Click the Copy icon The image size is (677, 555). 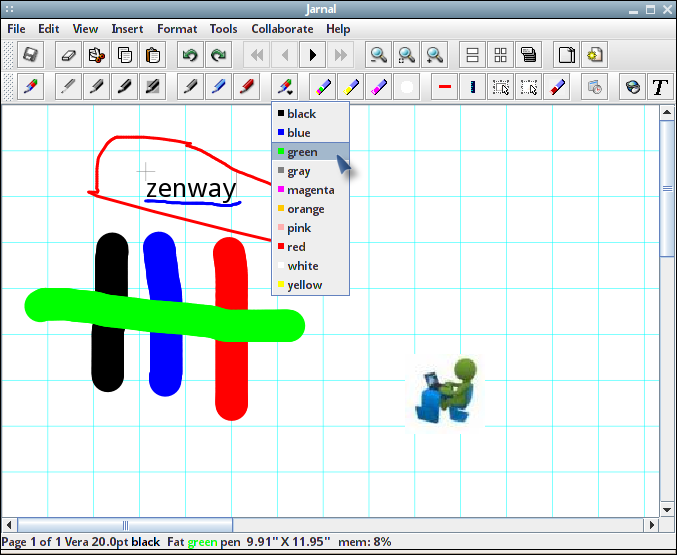click(125, 55)
